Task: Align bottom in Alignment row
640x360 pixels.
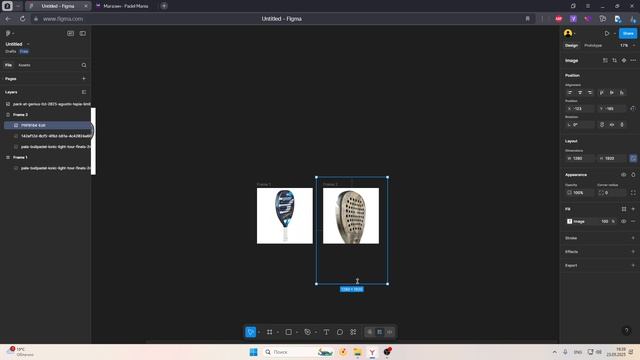Action: 622,93
